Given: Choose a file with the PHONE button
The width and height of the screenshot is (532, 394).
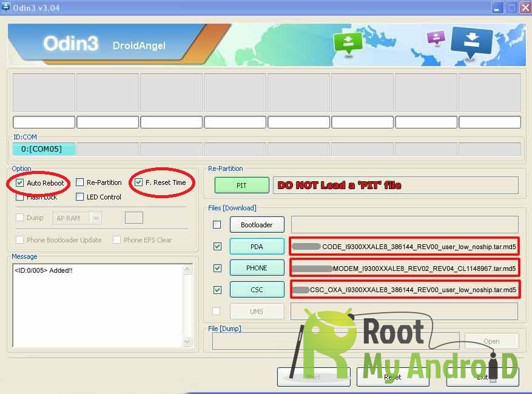Looking at the screenshot, I should 257,268.
